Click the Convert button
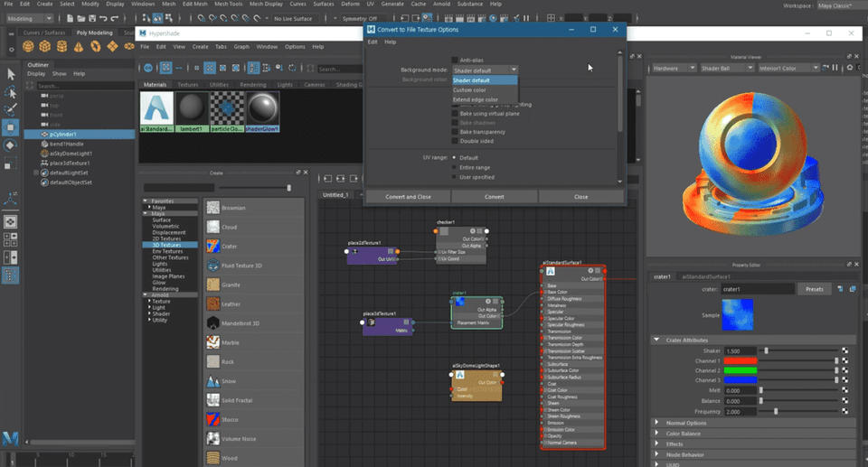 [x=495, y=197]
